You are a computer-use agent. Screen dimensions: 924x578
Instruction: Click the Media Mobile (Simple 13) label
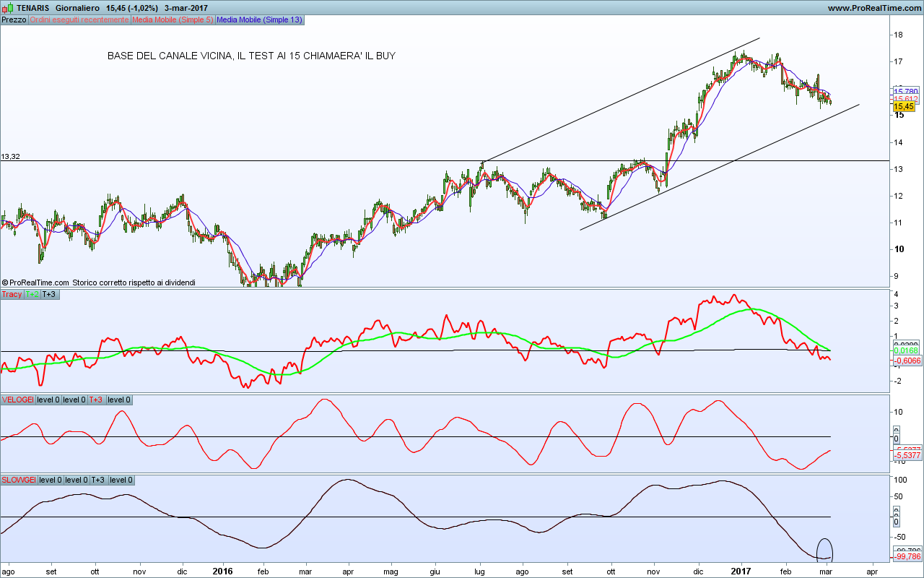pyautogui.click(x=259, y=20)
